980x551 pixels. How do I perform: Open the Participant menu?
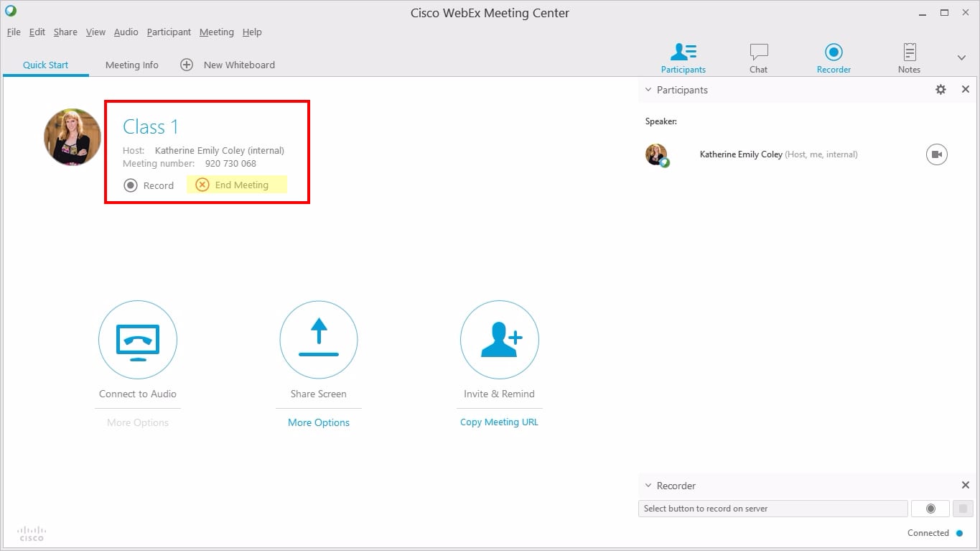coord(169,32)
